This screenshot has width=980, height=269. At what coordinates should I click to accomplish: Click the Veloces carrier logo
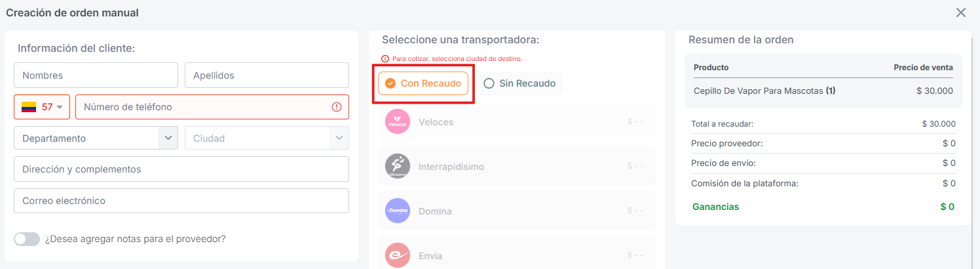(x=398, y=122)
